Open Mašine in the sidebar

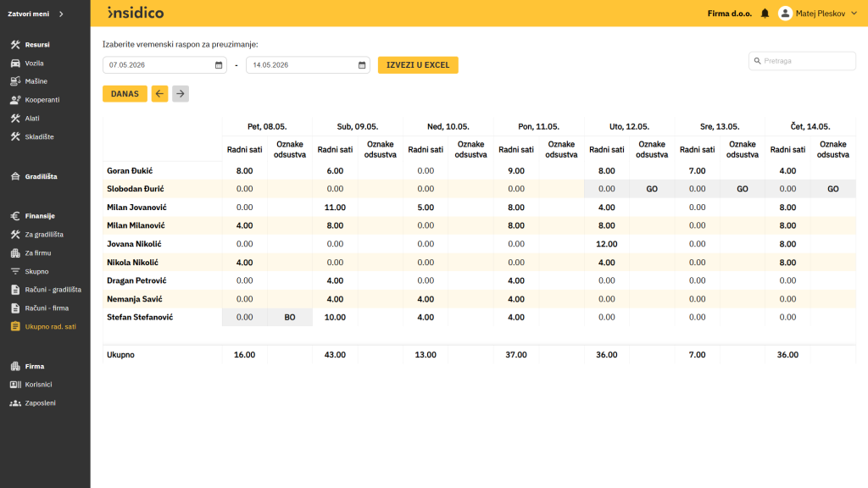[36, 81]
